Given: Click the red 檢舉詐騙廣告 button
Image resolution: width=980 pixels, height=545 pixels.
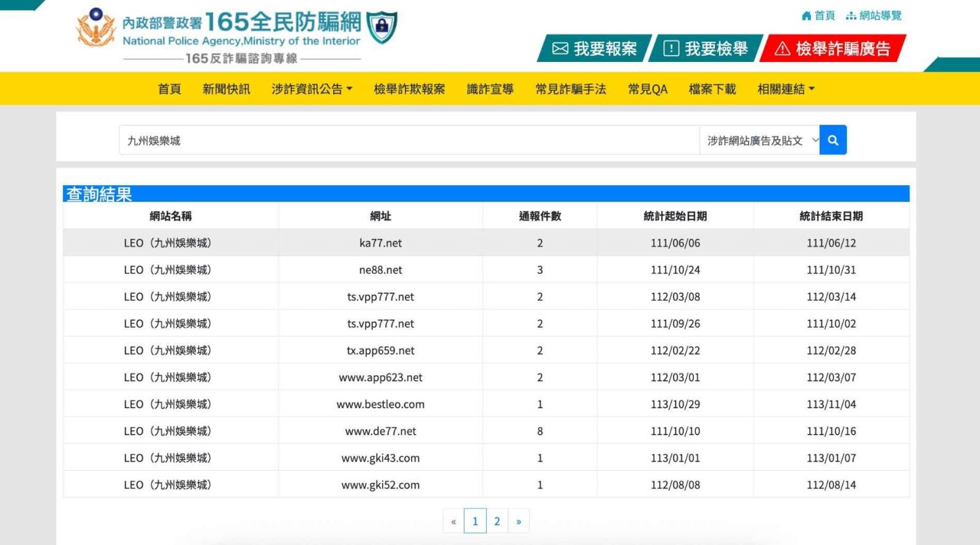Looking at the screenshot, I should [833, 48].
